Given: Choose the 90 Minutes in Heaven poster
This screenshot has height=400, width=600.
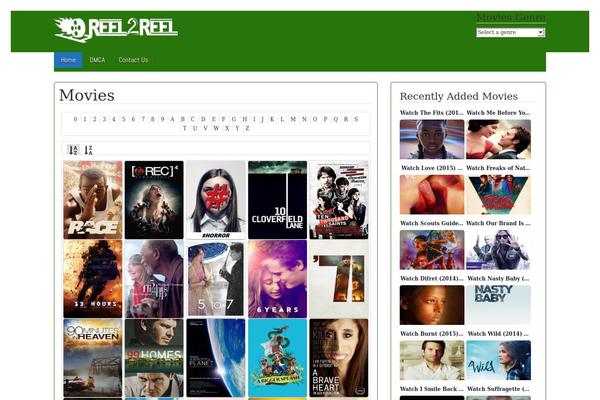Looking at the screenshot, I should point(93,358).
